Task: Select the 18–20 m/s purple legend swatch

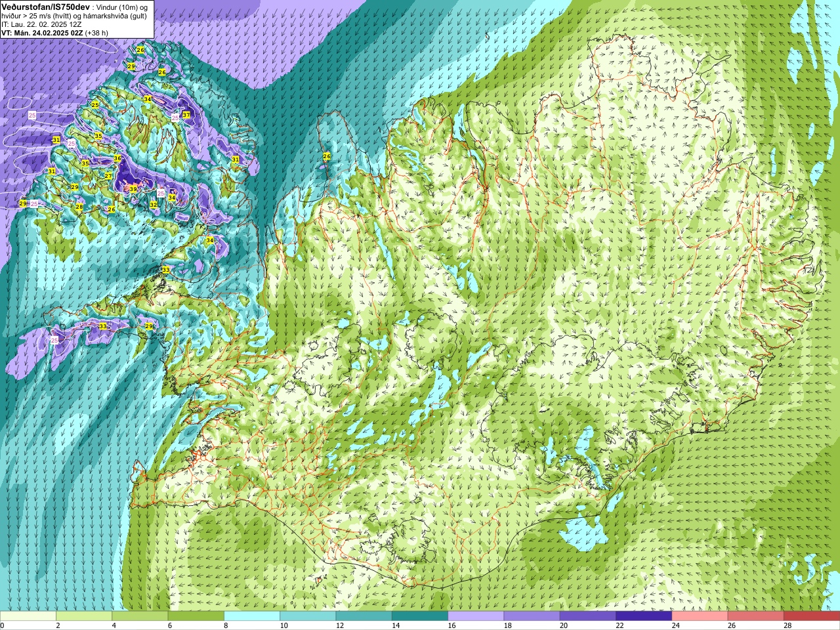Action: click(532, 616)
